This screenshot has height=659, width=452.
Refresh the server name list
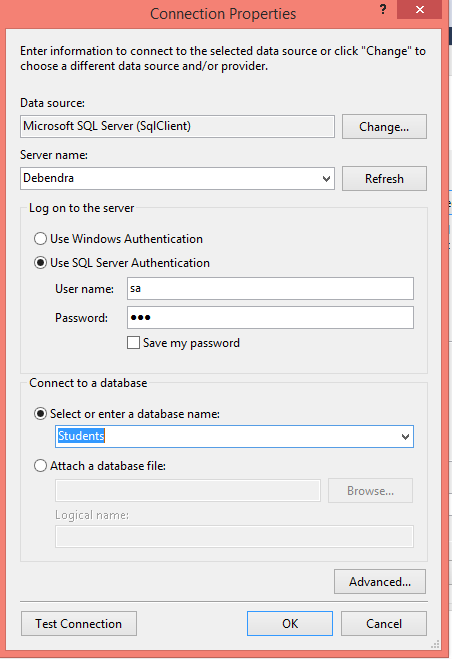tap(384, 179)
